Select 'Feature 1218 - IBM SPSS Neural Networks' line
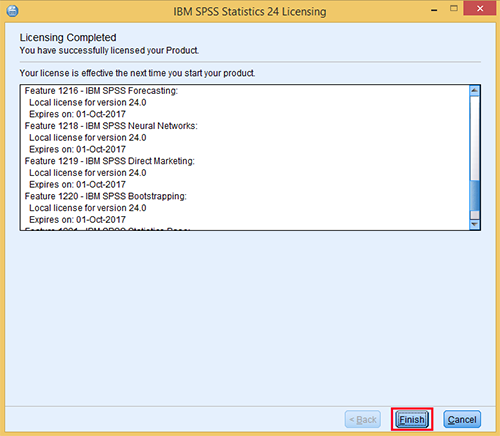Viewport: 500px width, 436px height. [111, 126]
